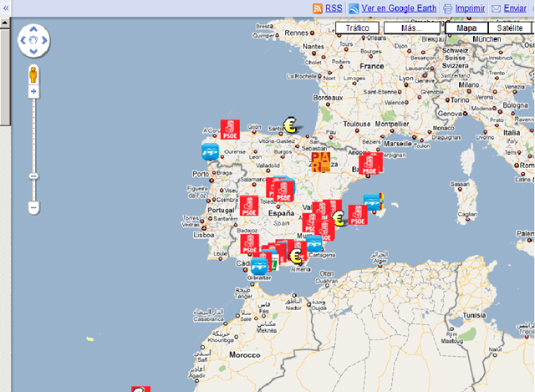Toggle the Tráfico map layer
535x392 pixels.
357,28
